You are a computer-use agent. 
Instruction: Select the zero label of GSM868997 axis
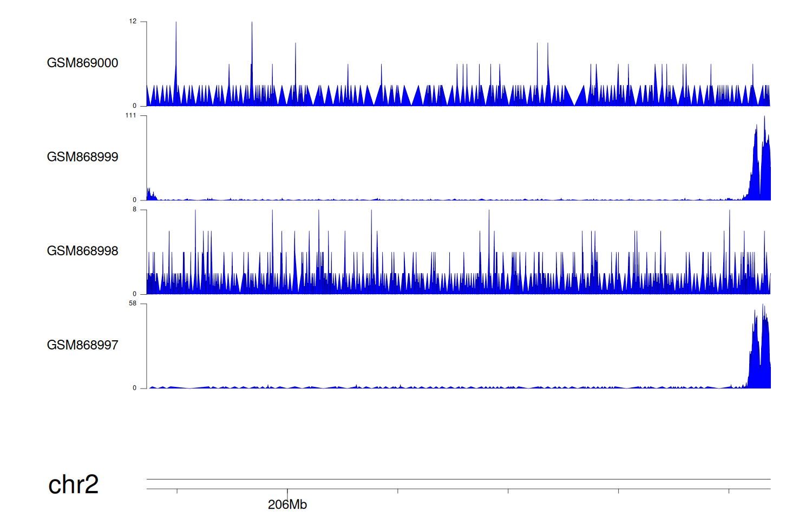pos(134,388)
